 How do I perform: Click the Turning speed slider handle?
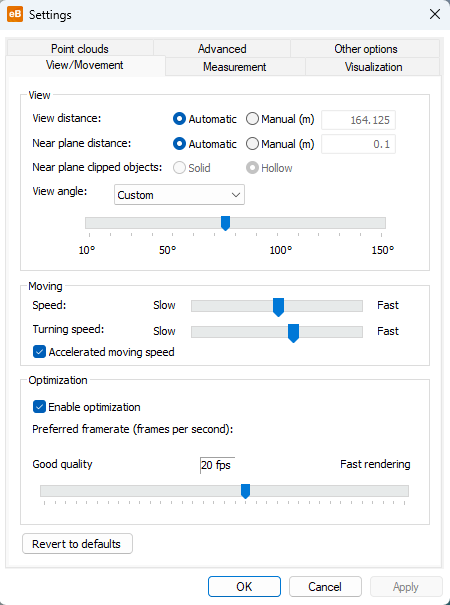293,333
